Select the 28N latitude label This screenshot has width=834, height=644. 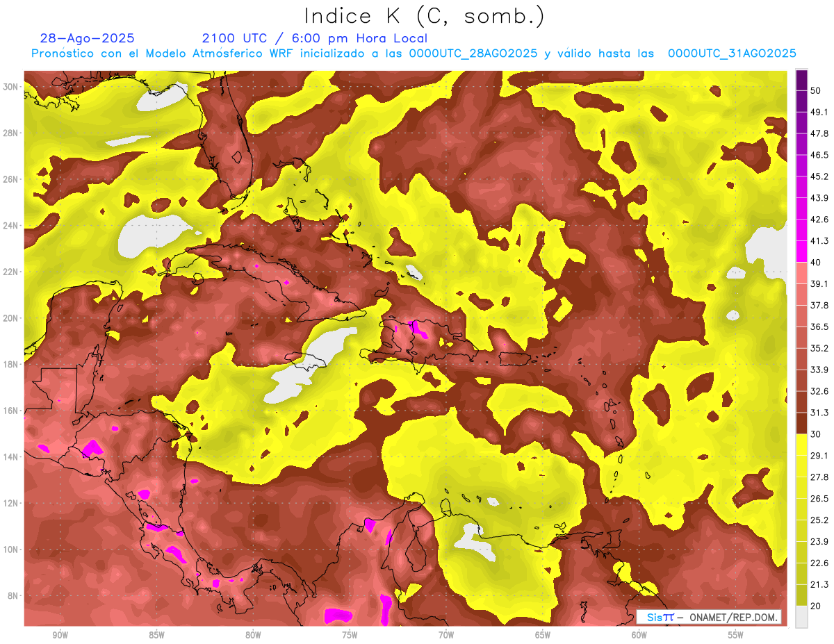tap(10, 133)
